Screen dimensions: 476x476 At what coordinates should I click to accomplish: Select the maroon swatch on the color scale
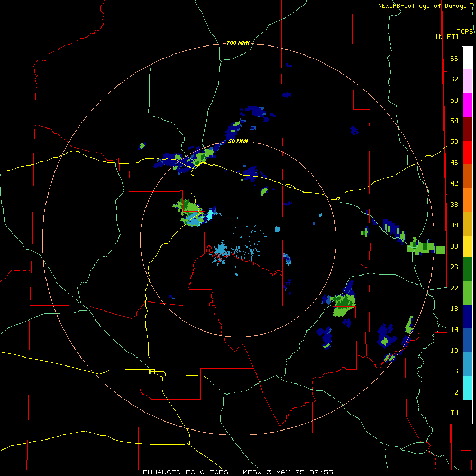click(467, 129)
